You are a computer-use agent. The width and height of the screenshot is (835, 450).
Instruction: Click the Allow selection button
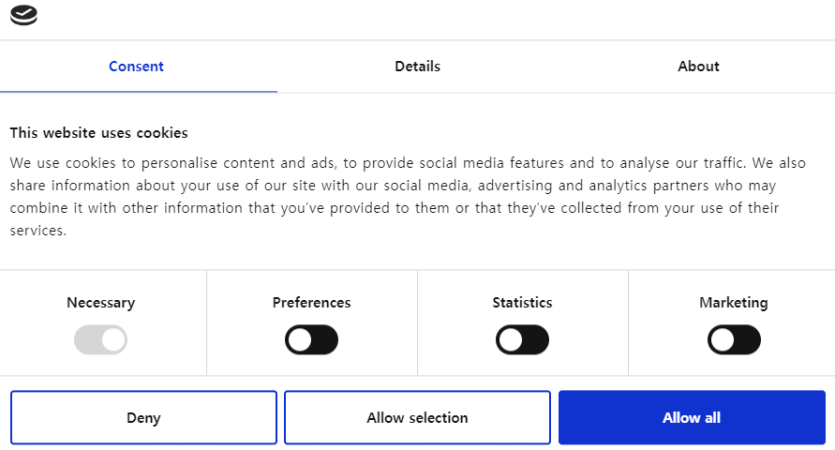(418, 418)
